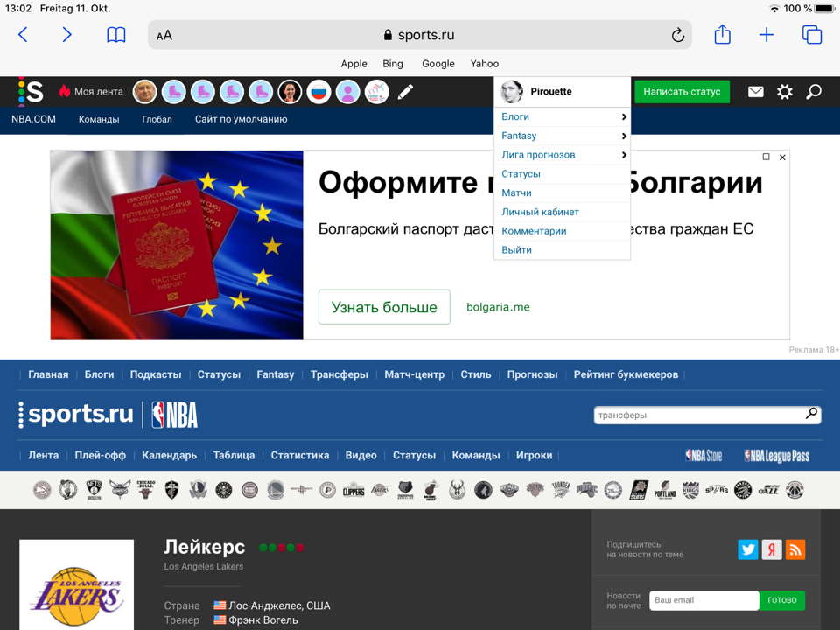Image resolution: width=840 pixels, height=630 pixels.
Task: Open the header search magnifier
Action: [813, 92]
